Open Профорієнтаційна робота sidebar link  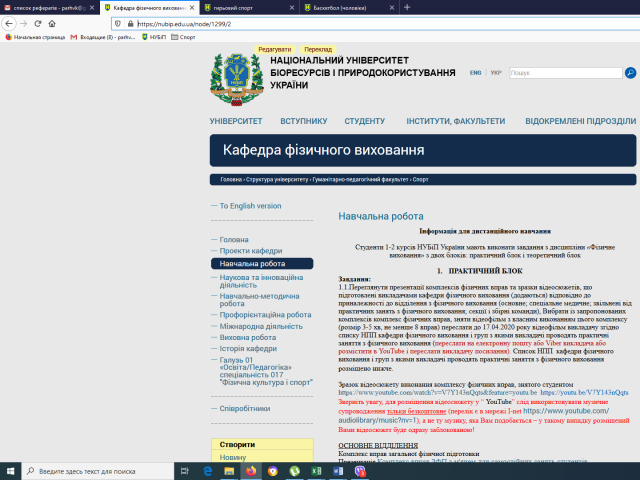[265, 315]
